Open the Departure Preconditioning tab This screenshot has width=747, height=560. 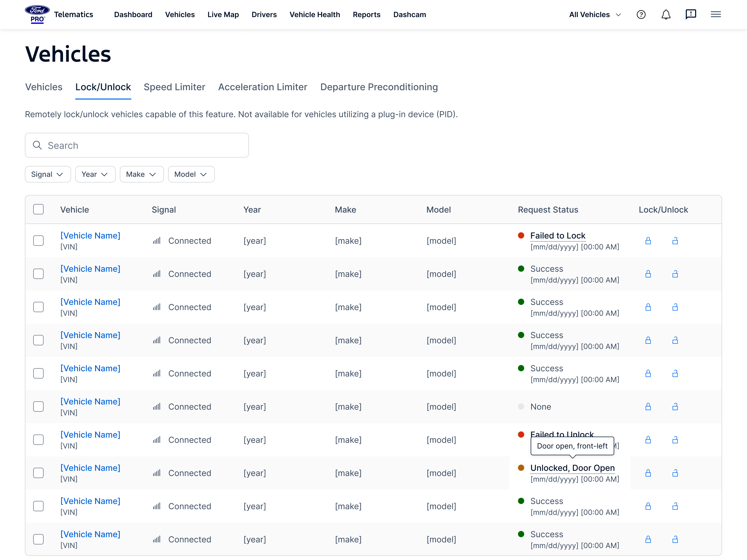[x=379, y=87]
